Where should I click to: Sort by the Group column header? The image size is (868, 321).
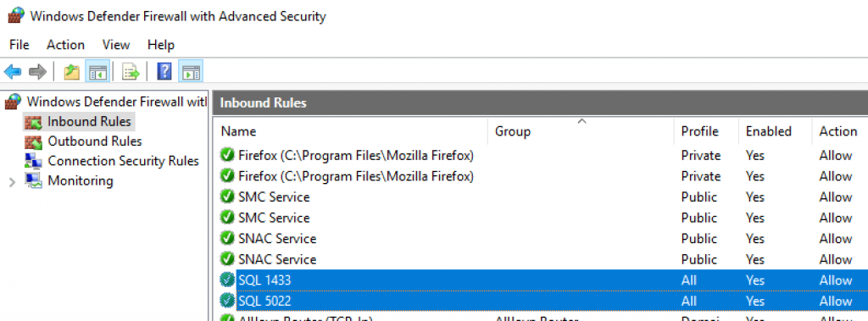[x=513, y=131]
